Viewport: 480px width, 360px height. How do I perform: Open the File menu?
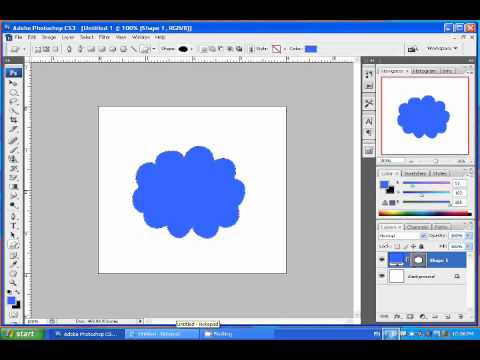click(x=18, y=37)
